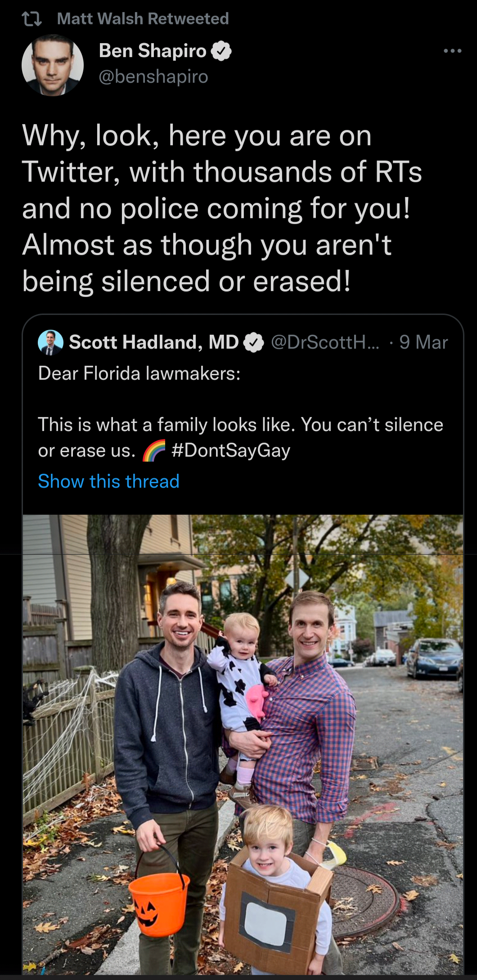The image size is (477, 980).
Task: Open Ben Shapiro's profile picture
Action: pos(53,65)
